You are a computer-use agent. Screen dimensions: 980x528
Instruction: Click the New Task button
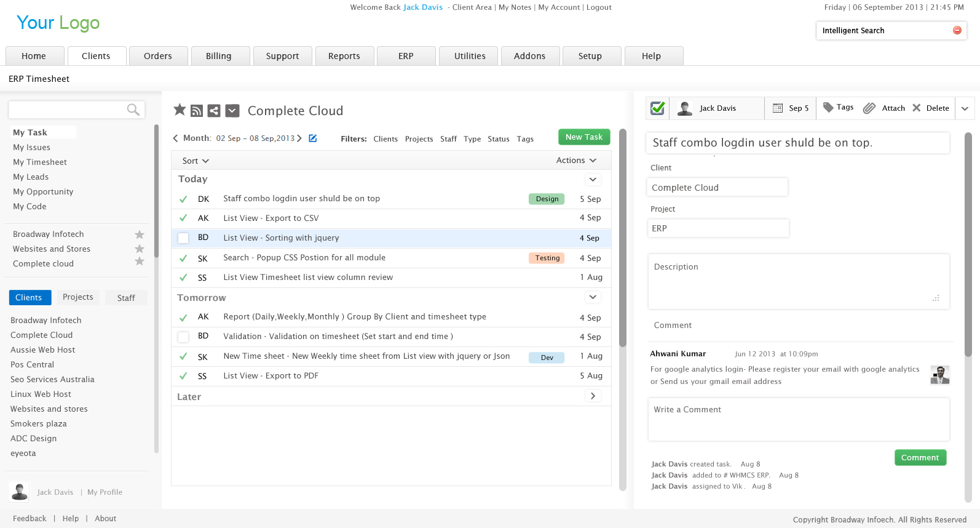[x=584, y=137]
